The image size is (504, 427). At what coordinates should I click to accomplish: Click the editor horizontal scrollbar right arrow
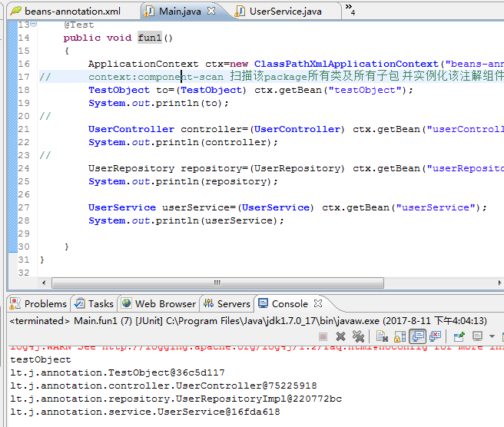point(499,283)
